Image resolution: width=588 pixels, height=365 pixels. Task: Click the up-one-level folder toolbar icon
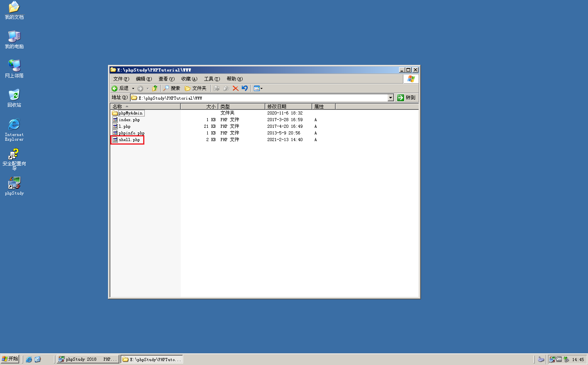(x=155, y=88)
